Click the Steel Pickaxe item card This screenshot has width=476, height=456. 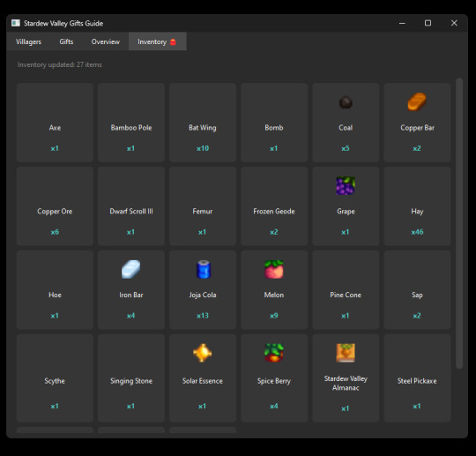point(417,378)
